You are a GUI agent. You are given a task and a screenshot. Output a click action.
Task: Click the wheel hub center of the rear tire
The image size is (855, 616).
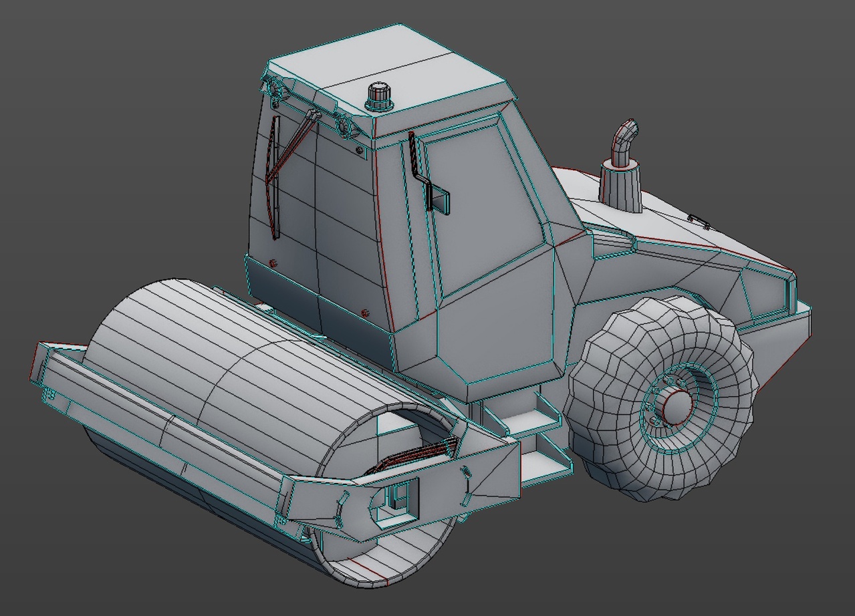(677, 406)
